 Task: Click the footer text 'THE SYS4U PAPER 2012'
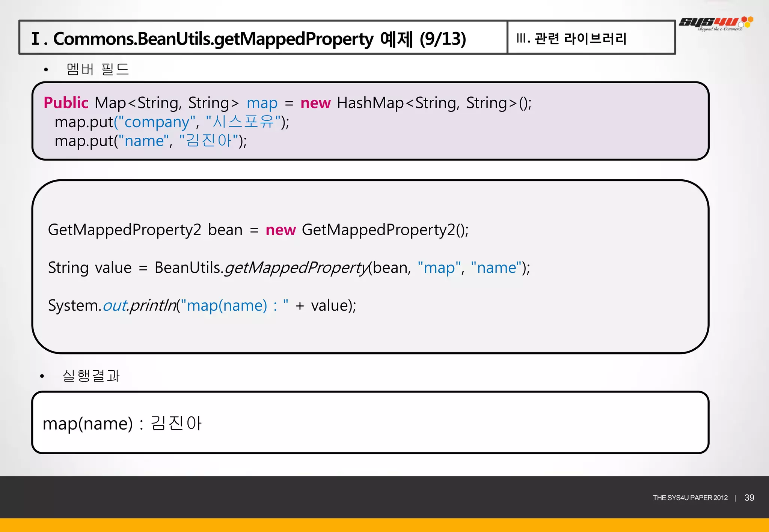pyautogui.click(x=690, y=498)
